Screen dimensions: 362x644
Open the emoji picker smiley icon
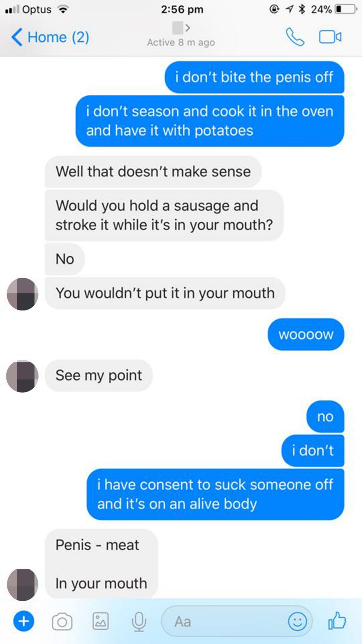pos(297,621)
